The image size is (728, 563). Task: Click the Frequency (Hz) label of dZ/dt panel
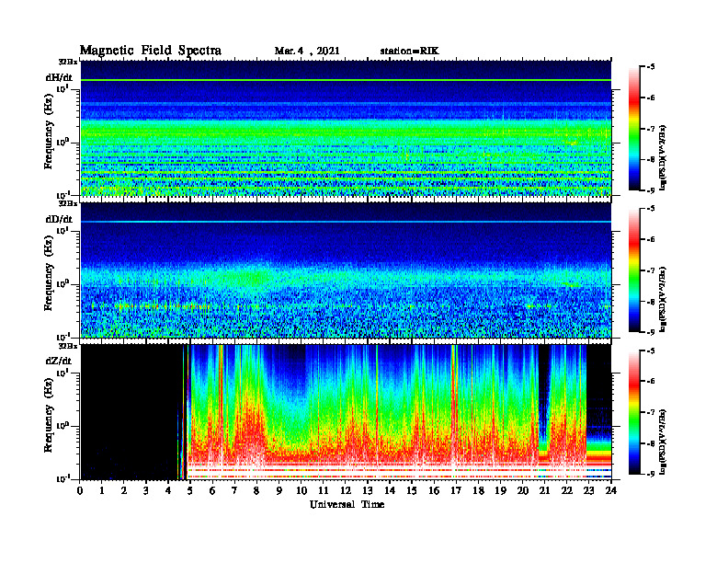click(49, 415)
